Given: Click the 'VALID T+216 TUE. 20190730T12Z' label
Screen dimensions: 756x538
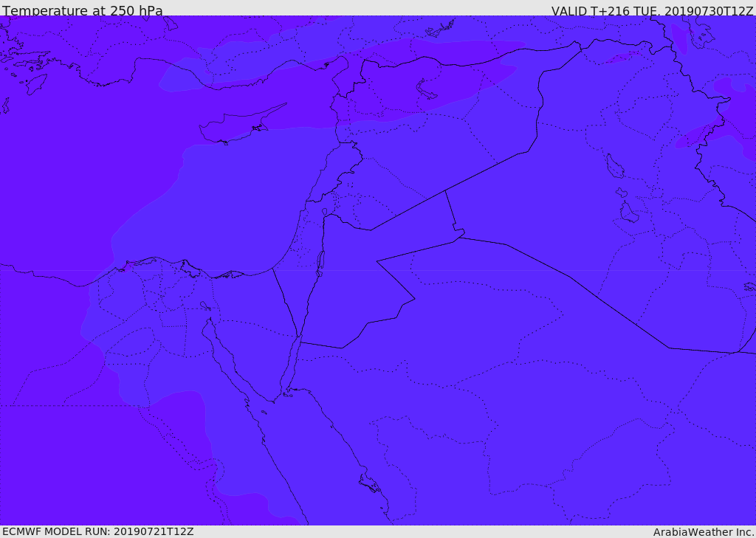Looking at the screenshot, I should (653, 11).
